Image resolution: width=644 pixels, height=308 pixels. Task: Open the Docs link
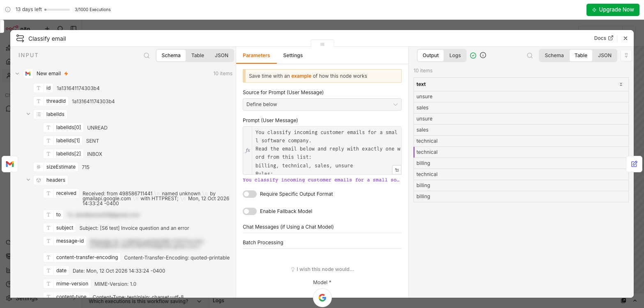click(603, 38)
